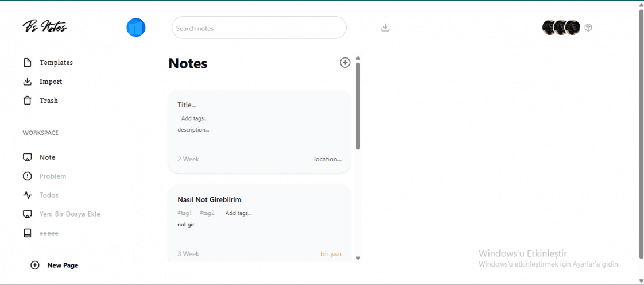The width and height of the screenshot is (644, 285).
Task: Add a new note with plus icon
Action: pyautogui.click(x=345, y=63)
